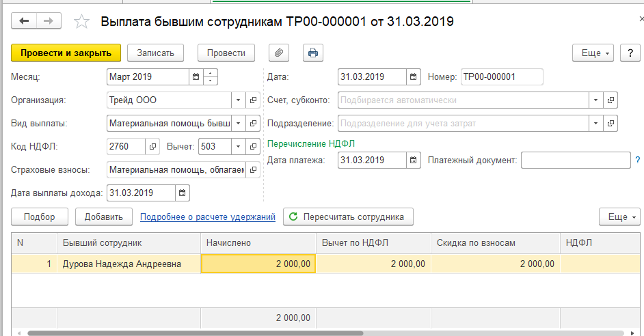The width and height of the screenshot is (644, 336).
Task: Go back with the left arrow button
Action: tap(24, 21)
